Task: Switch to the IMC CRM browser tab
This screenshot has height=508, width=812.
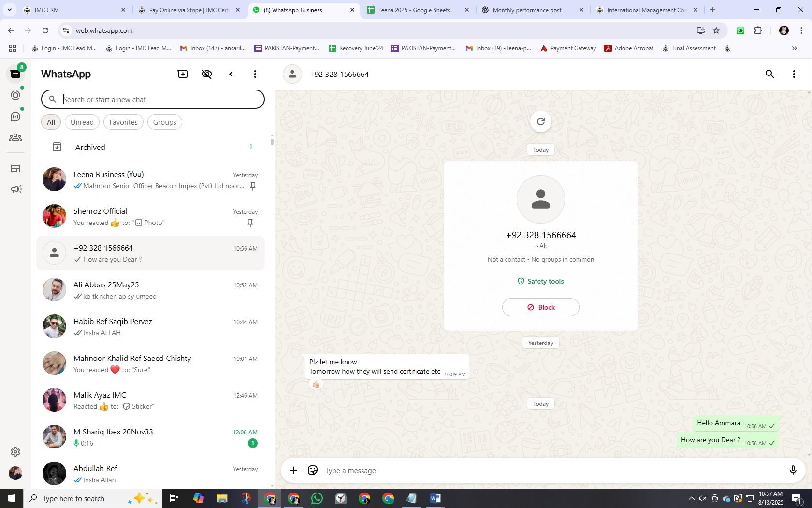Action: [x=75, y=10]
